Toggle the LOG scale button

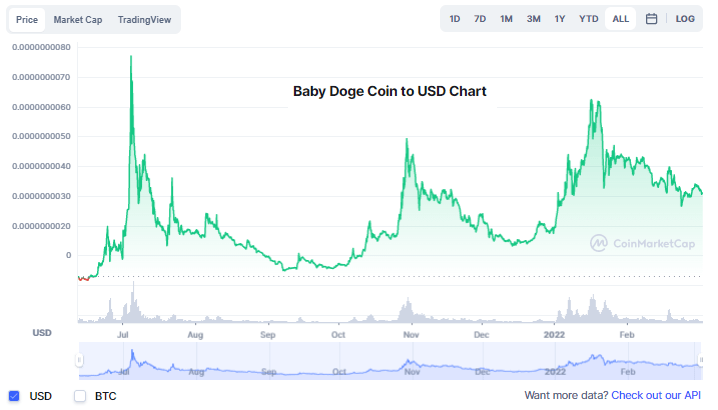685,19
